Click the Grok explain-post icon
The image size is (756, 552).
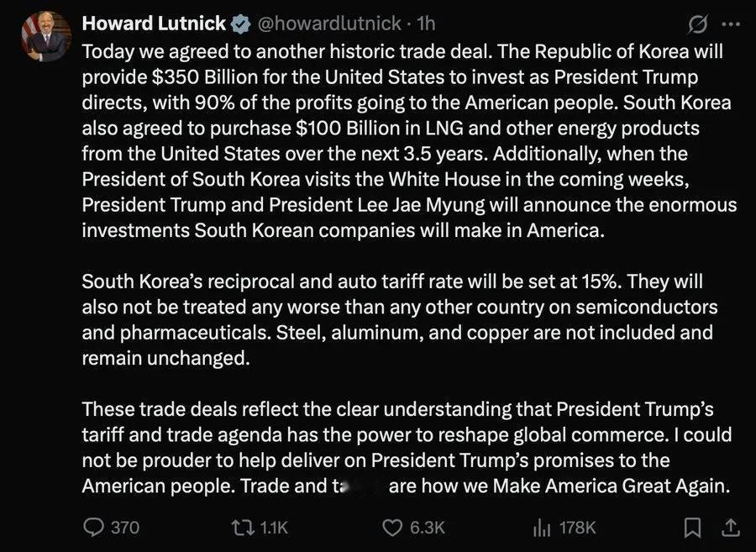click(x=698, y=24)
